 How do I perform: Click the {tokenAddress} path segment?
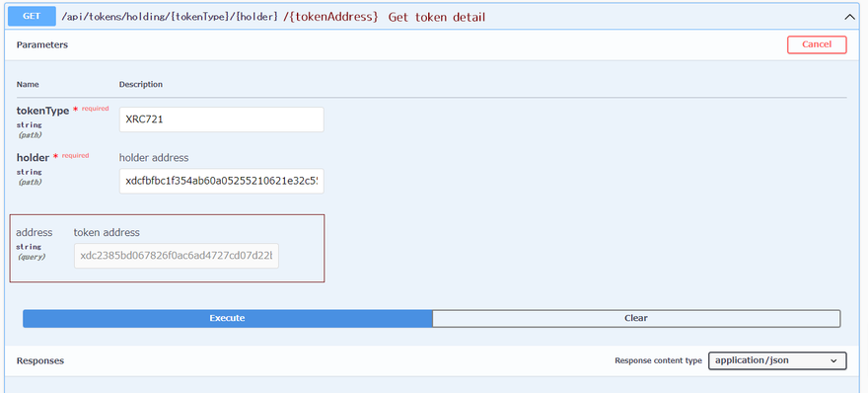(330, 17)
